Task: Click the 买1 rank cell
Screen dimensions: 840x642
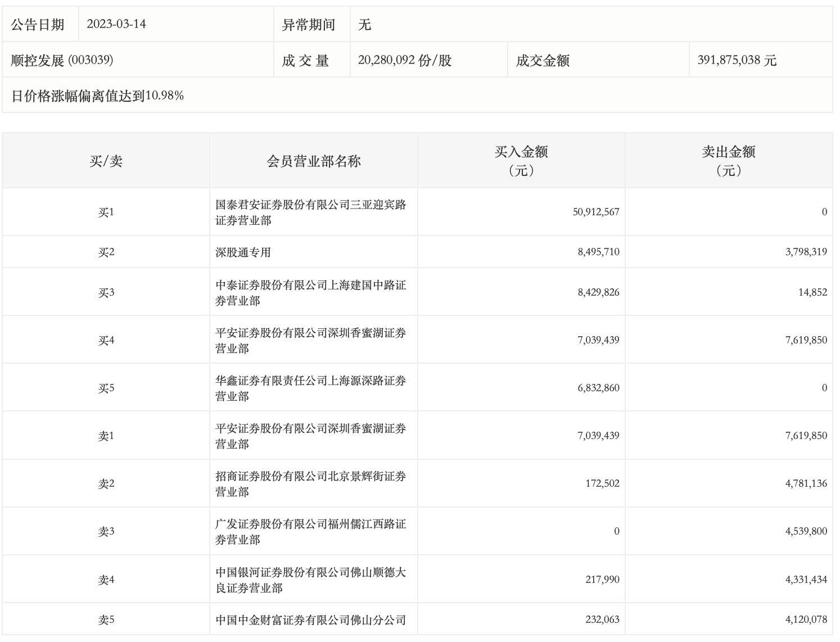Action: [106, 213]
